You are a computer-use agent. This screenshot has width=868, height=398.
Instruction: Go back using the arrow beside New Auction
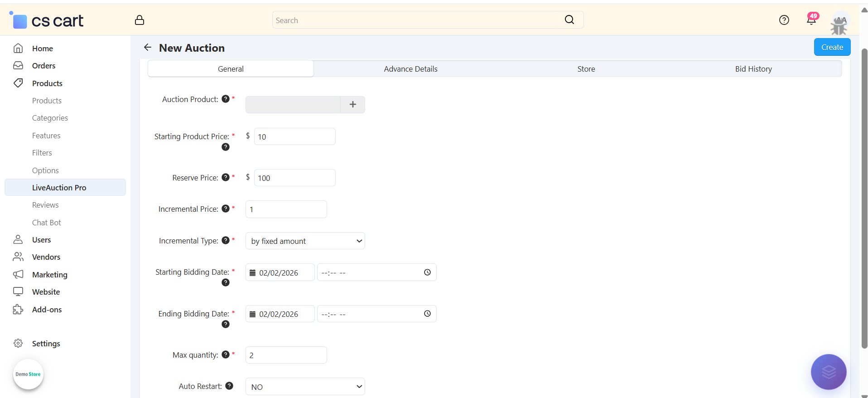148,47
